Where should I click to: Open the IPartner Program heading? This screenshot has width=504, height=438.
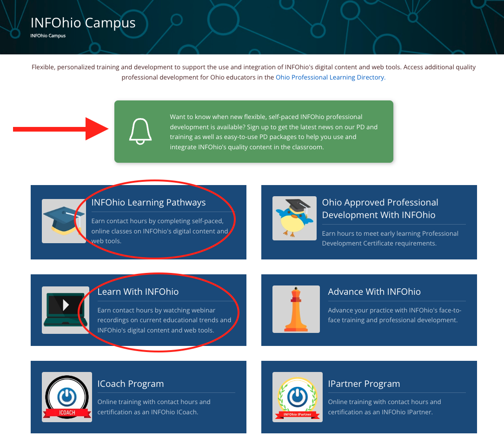pos(364,384)
